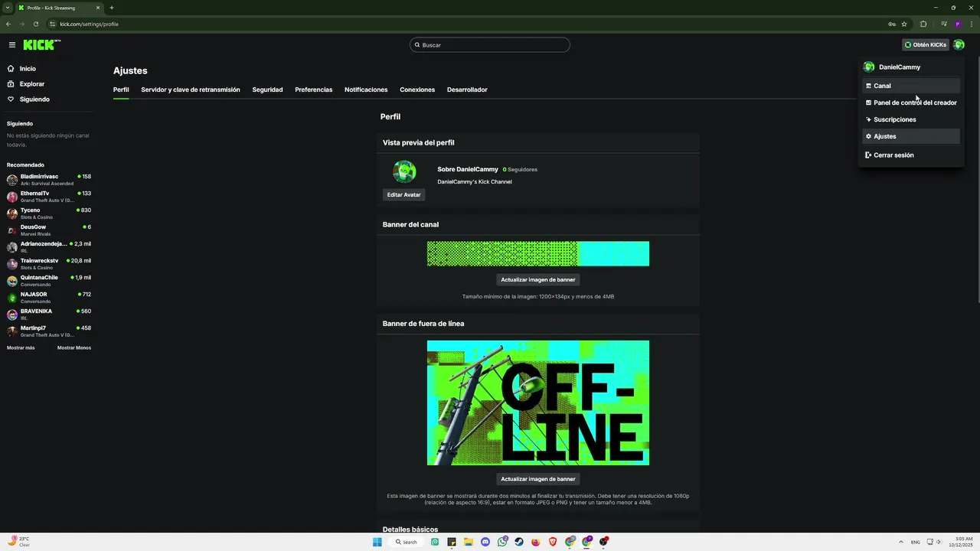Click the Obtén KICKs button
Image resolution: width=980 pixels, height=551 pixels.
(x=926, y=45)
